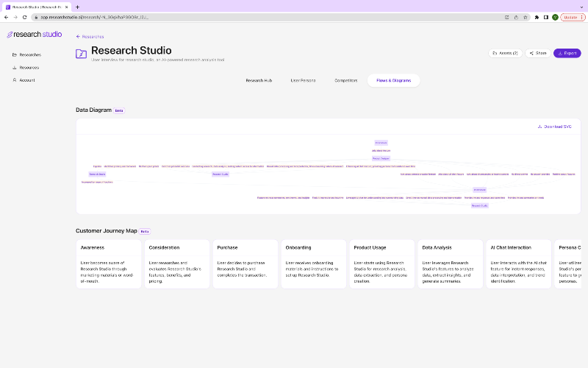The image size is (588, 368).
Task: Open Account in the sidebar
Action: (24, 80)
